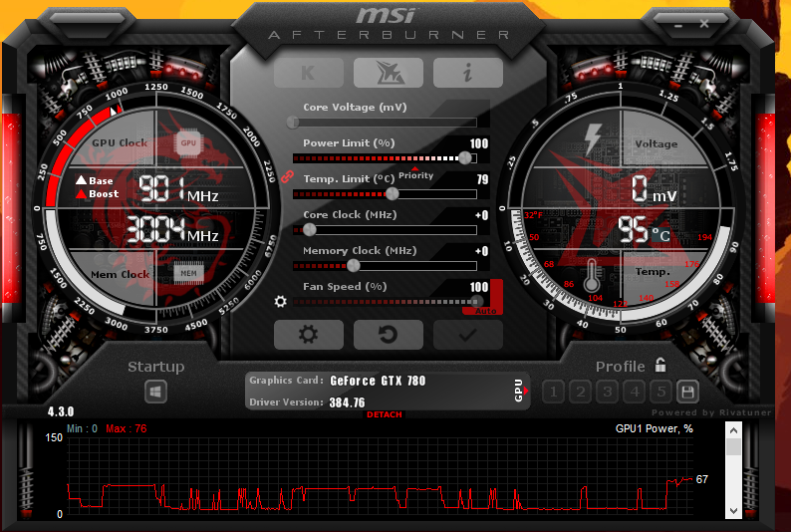Save profile with the floppy disk icon
The image size is (791, 532).
click(x=687, y=392)
